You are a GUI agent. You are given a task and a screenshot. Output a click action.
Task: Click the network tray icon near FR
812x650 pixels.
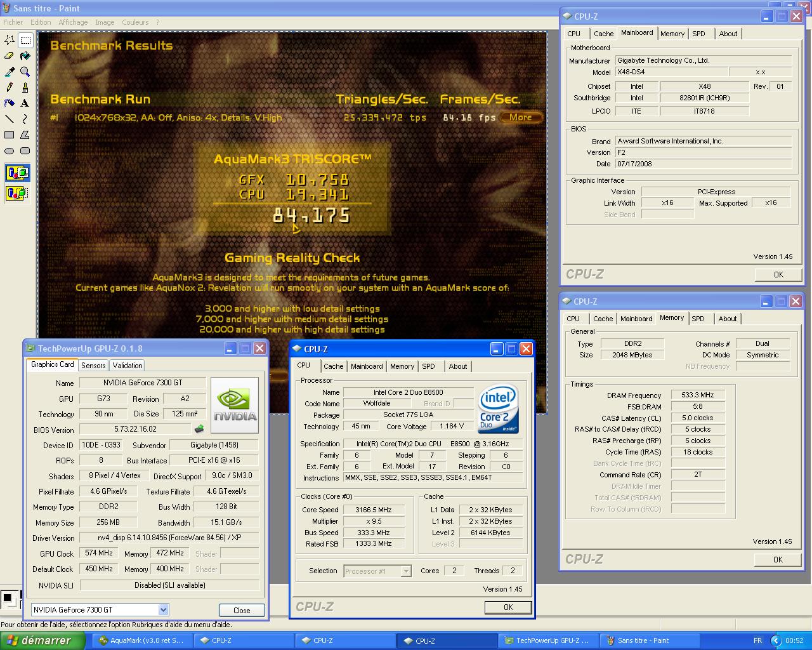tap(776, 640)
